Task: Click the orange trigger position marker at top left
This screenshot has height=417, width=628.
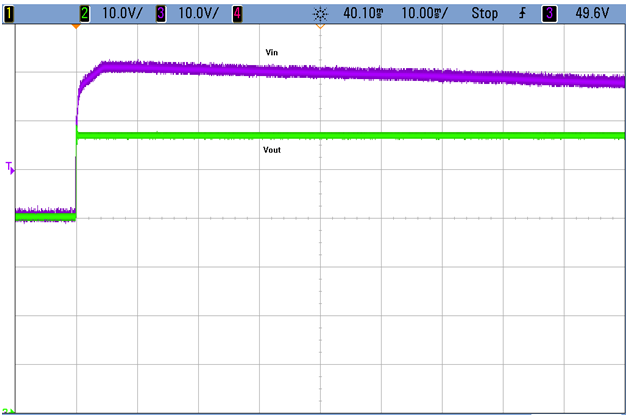Action: (x=76, y=26)
